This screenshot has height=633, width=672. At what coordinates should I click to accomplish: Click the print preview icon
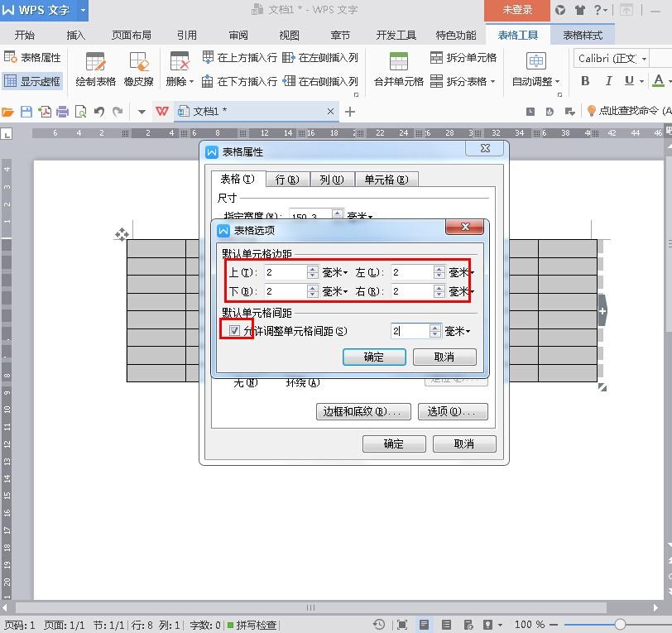[80, 112]
